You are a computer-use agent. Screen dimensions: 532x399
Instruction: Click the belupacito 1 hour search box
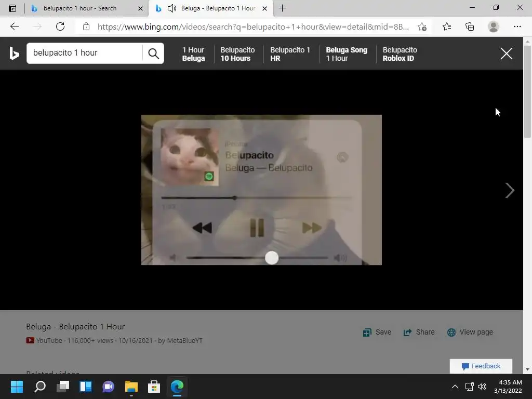85,53
